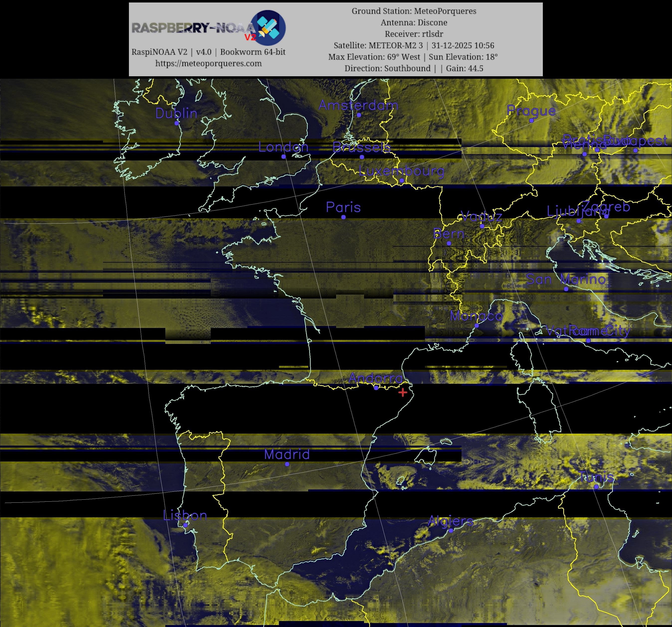Click the Satellite METEOR-M2 3 info line
The image size is (672, 627).
tap(414, 46)
